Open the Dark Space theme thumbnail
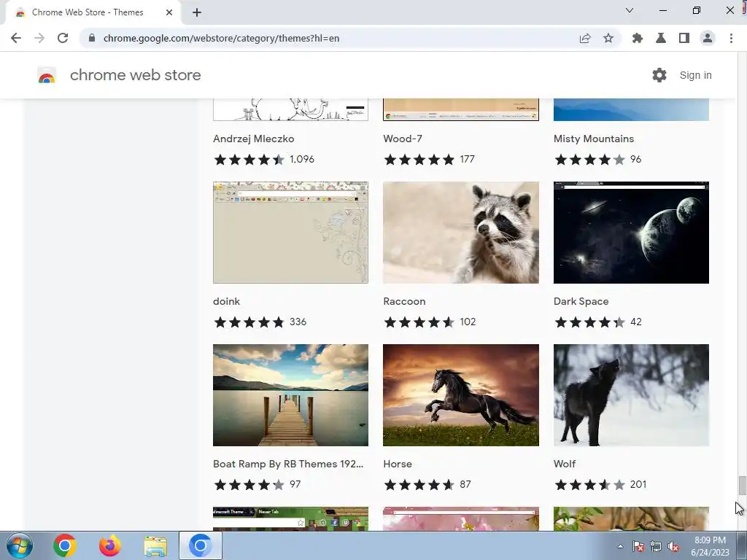The image size is (747, 560). (631, 233)
